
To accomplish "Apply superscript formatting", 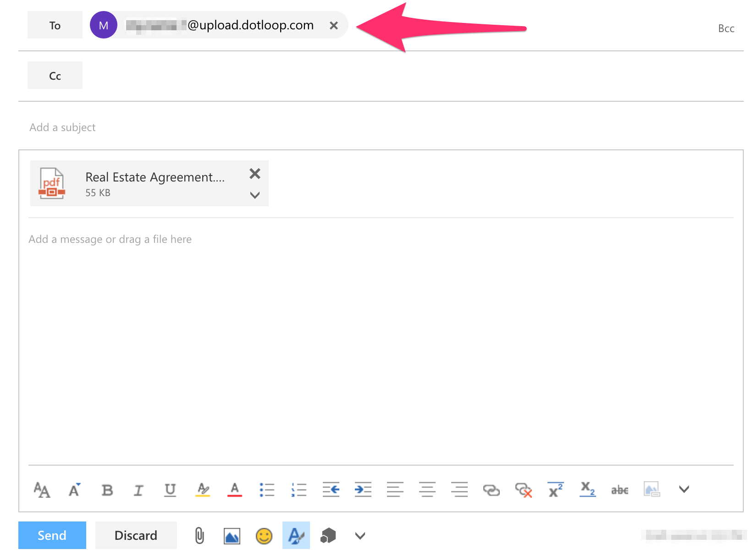I will pyautogui.click(x=555, y=489).
